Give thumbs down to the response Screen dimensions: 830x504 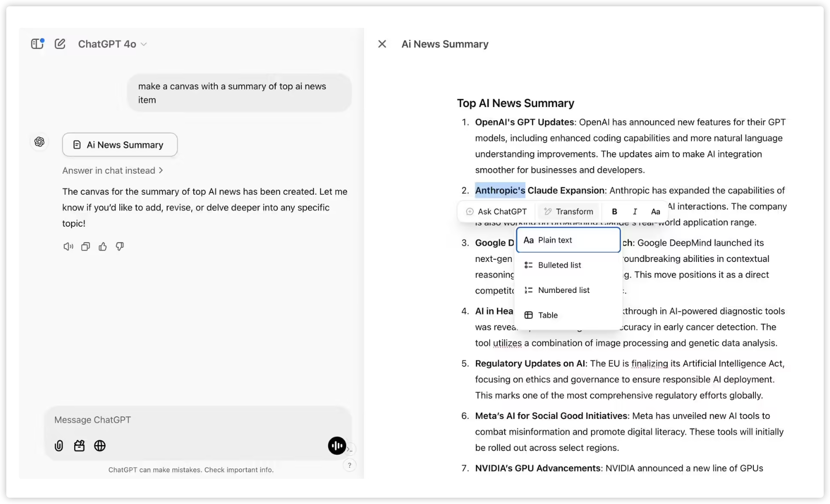click(120, 246)
